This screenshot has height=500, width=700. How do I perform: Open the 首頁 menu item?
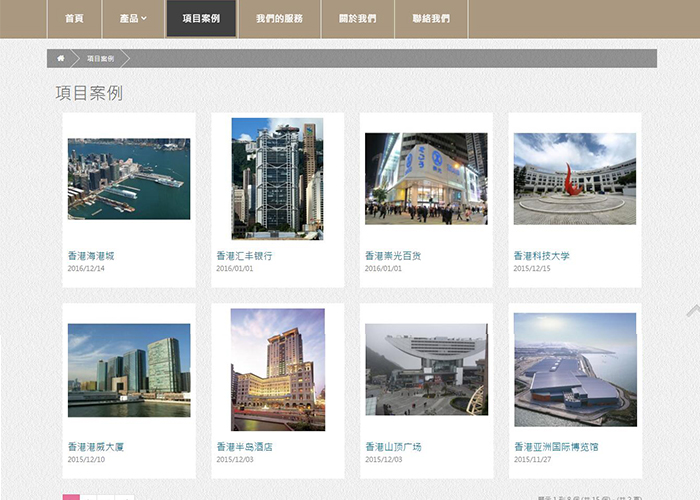pyautogui.click(x=74, y=19)
